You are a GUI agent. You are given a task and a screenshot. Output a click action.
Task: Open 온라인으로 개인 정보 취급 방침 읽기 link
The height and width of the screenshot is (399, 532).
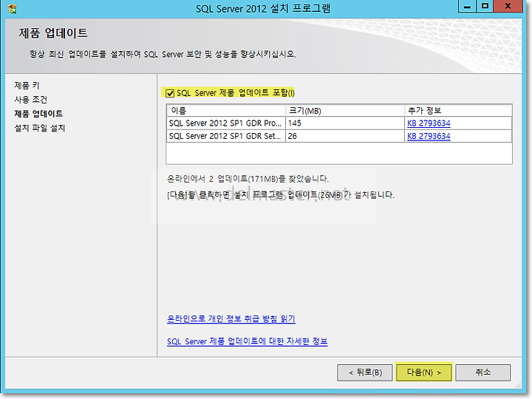point(231,318)
